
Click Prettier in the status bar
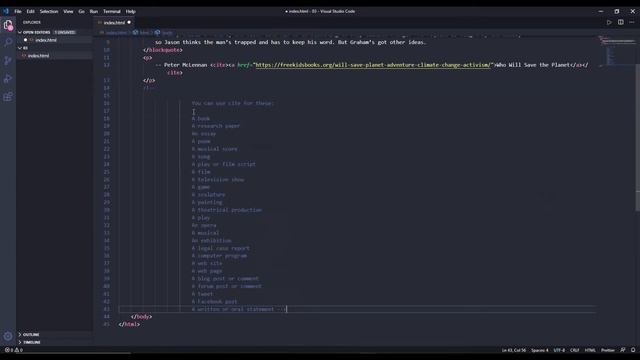607,350
